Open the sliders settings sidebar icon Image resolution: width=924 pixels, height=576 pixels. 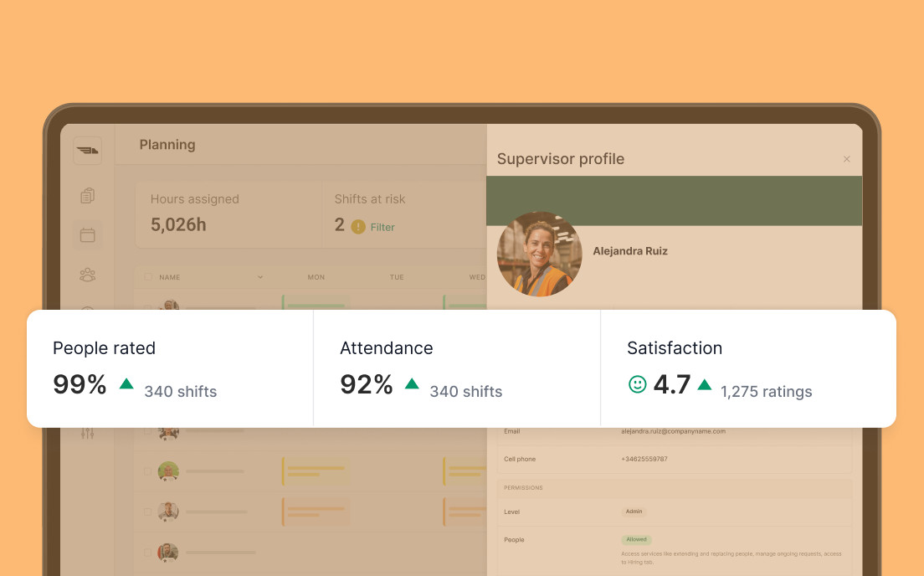click(87, 434)
